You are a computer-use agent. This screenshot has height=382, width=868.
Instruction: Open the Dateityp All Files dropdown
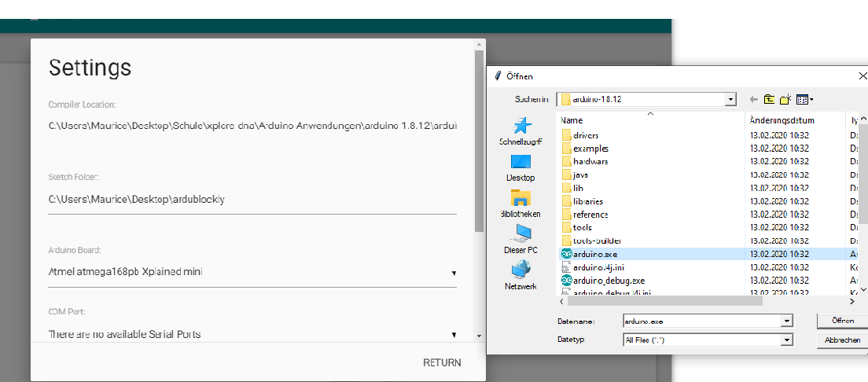click(786, 340)
